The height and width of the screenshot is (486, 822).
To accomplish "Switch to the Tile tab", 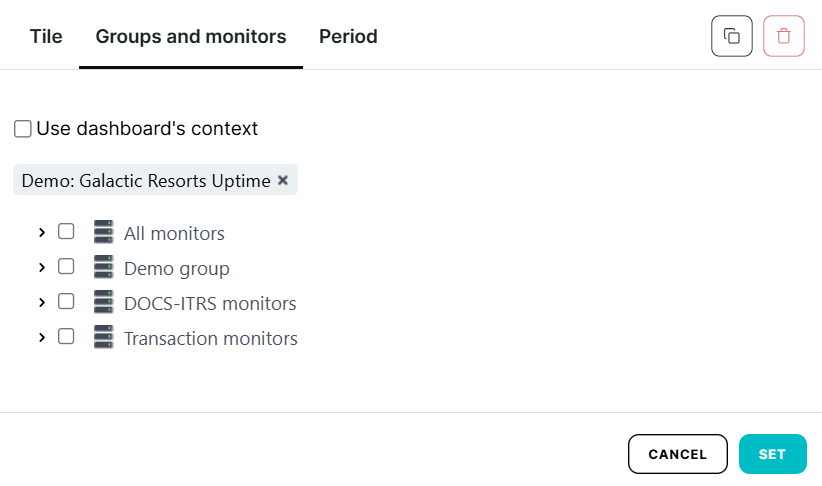I will [46, 37].
